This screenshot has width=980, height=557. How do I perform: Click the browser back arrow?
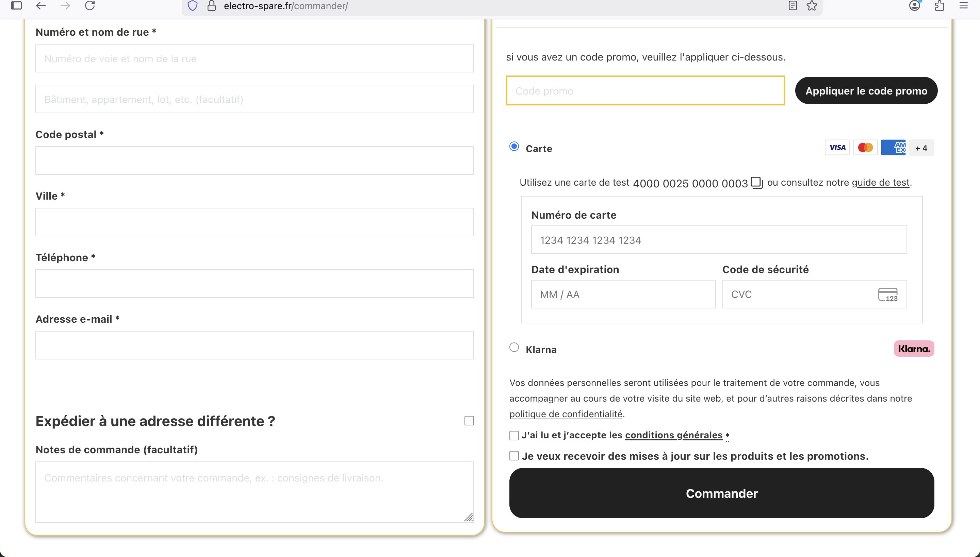[40, 6]
